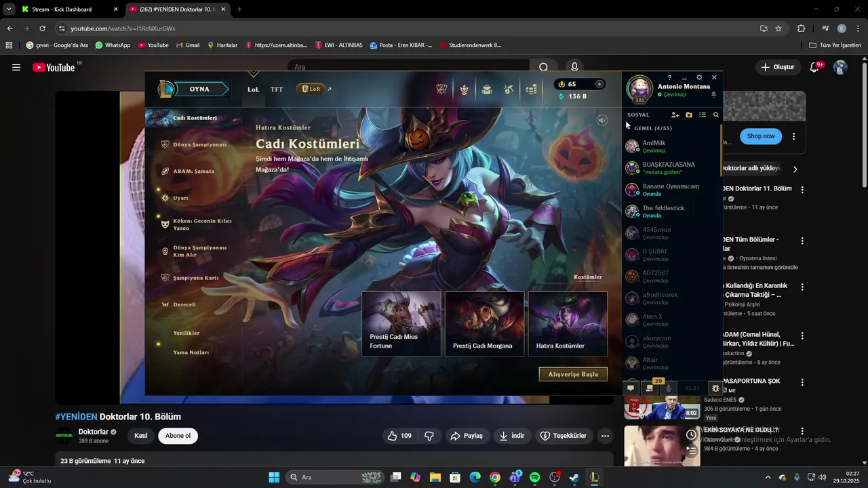Click the Katıl join button
Viewport: 868px width, 488px height.
pos(141,436)
